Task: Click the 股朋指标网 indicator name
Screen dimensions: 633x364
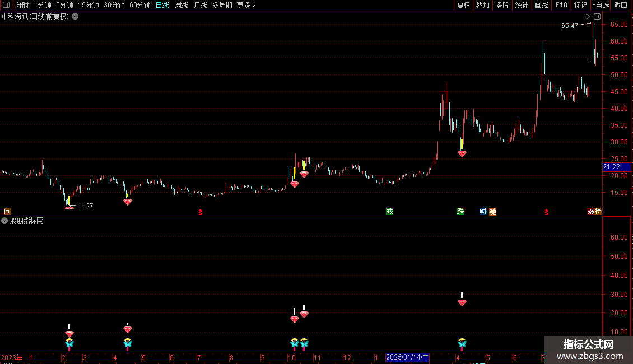Action: [x=27, y=221]
